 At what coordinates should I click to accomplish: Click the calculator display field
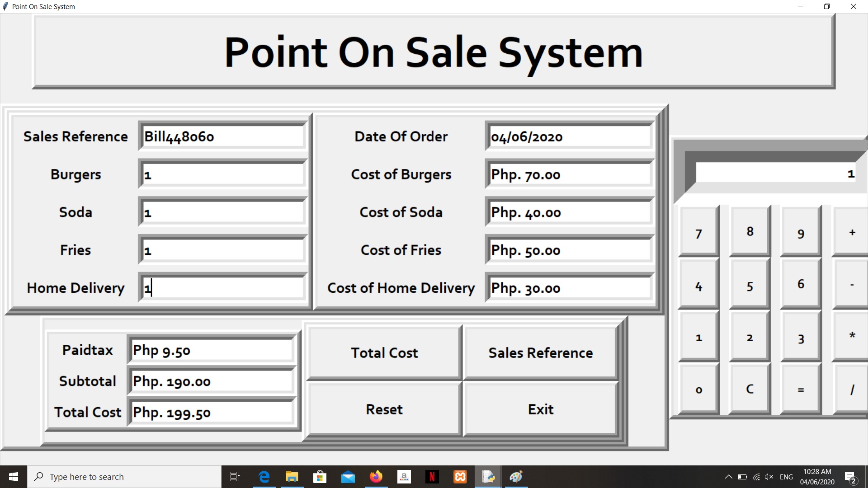coord(775,174)
